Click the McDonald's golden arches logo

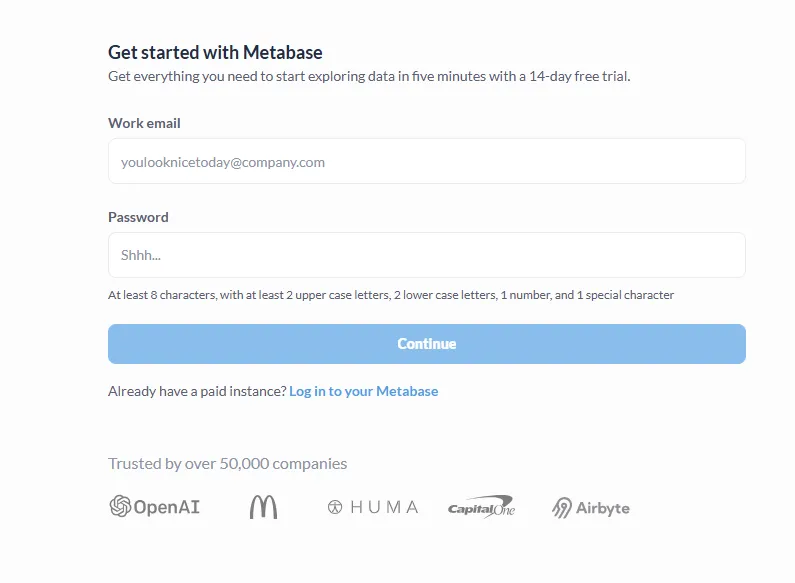point(264,507)
